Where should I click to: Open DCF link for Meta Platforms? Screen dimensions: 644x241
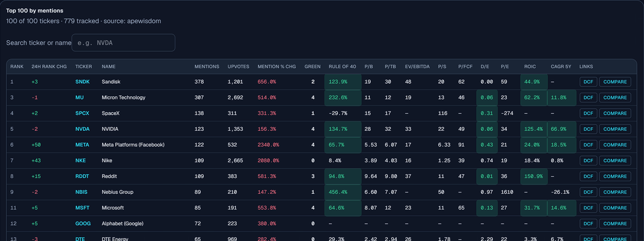[588, 145]
